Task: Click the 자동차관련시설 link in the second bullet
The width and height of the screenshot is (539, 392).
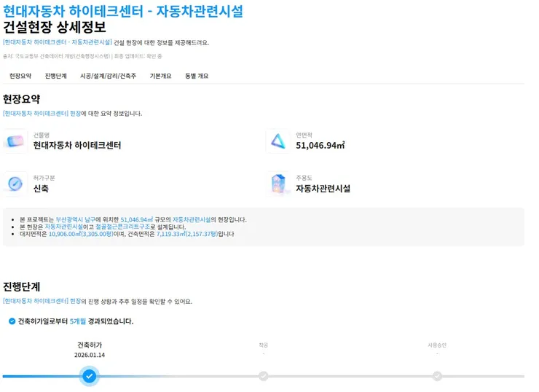Action: pyautogui.click(x=64, y=227)
